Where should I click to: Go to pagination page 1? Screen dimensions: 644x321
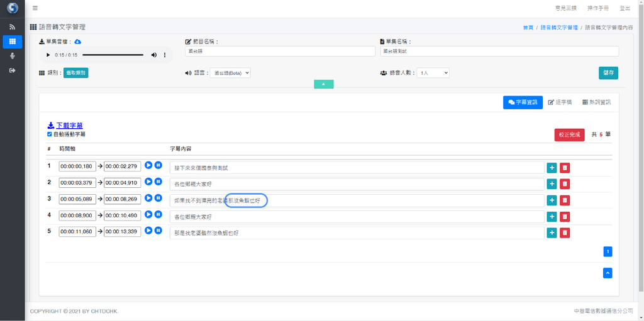tap(608, 252)
